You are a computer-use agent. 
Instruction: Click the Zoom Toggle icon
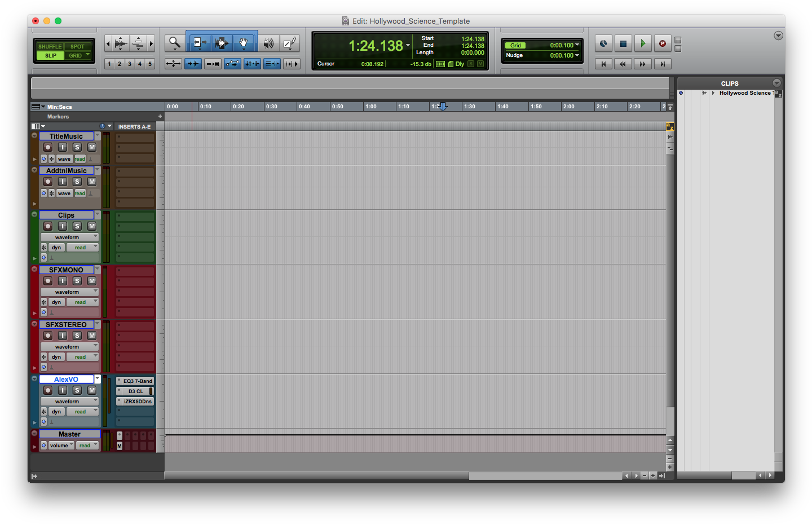tap(173, 64)
